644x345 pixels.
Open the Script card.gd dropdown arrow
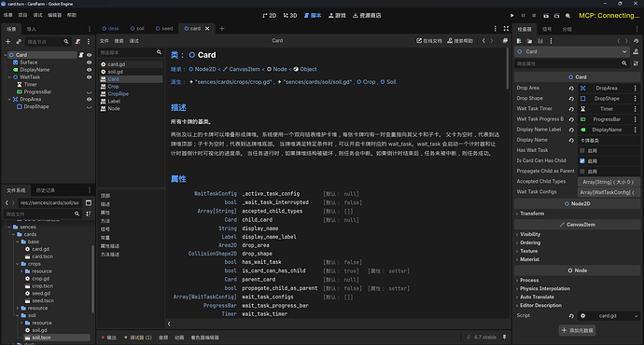point(636,316)
